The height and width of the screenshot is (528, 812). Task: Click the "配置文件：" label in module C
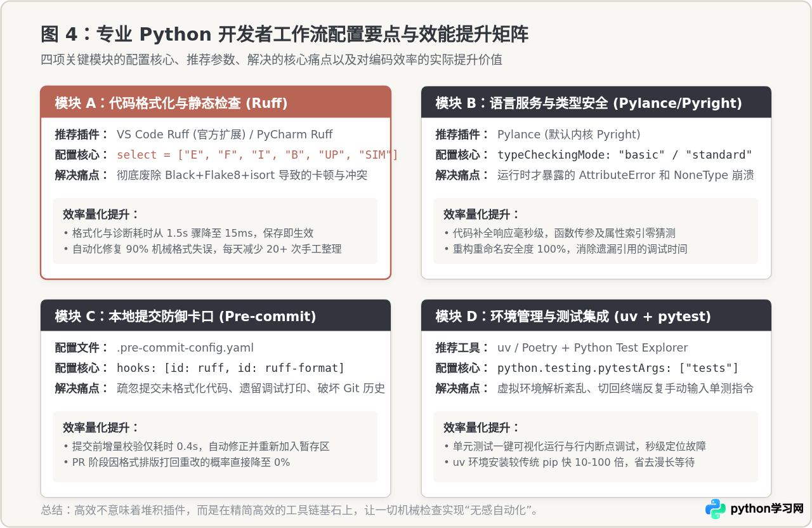point(82,348)
